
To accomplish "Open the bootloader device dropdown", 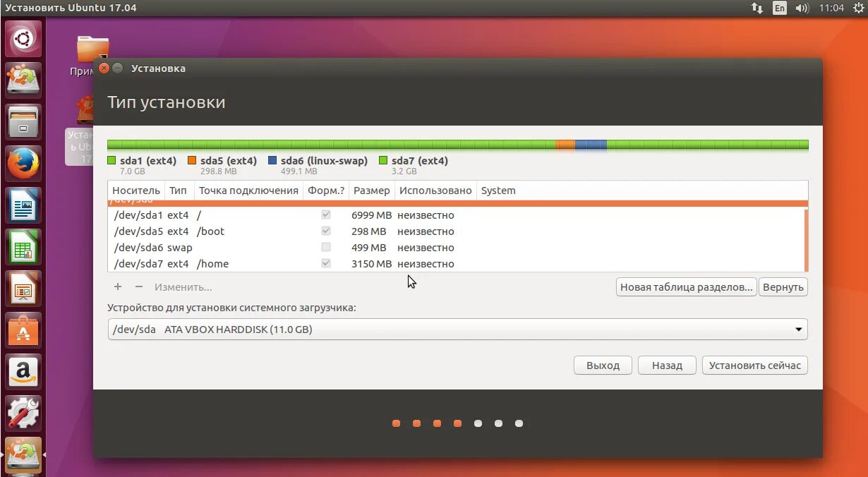I will pyautogui.click(x=798, y=329).
